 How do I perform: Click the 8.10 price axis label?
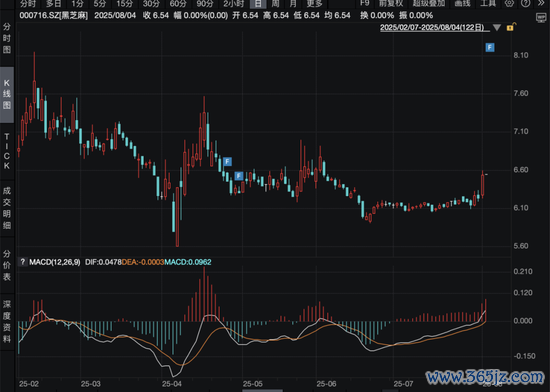tap(521, 55)
